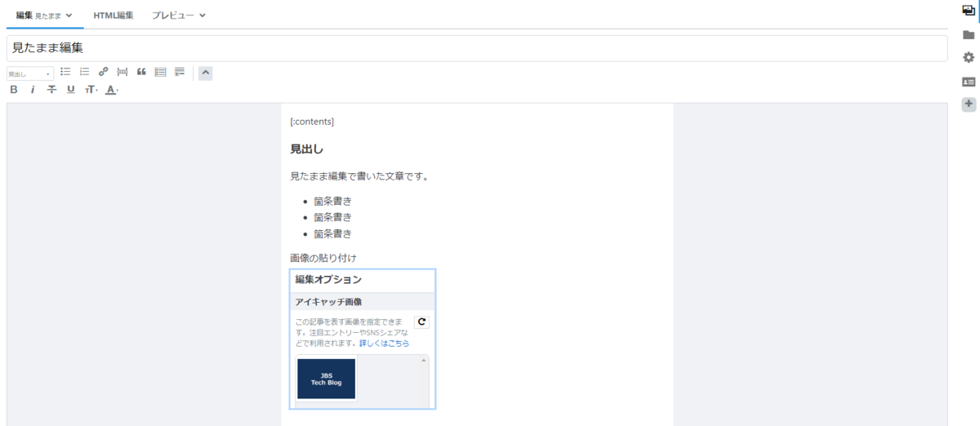Apply strikethrough formatting

click(x=51, y=90)
